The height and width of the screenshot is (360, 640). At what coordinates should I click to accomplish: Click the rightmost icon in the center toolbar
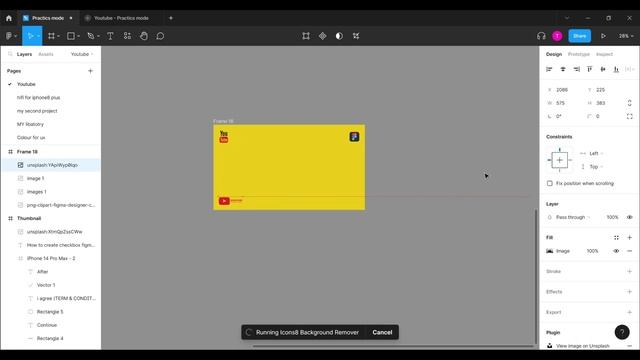click(x=356, y=36)
